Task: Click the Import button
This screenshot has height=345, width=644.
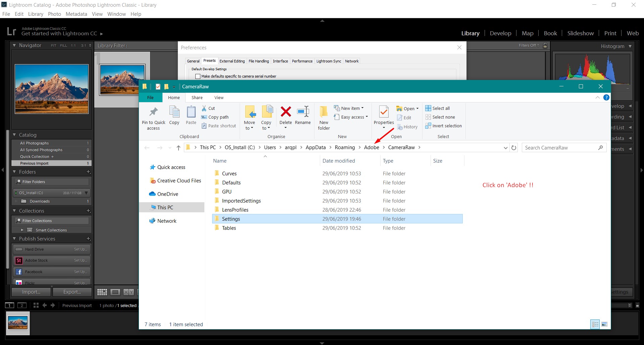Action: click(x=31, y=292)
